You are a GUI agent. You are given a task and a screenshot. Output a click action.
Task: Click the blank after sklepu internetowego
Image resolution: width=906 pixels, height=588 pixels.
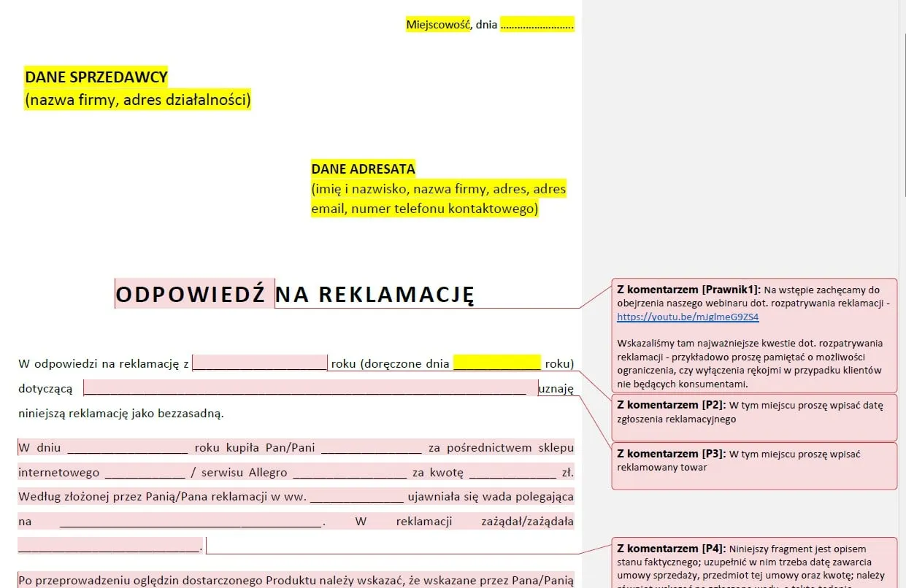[146, 472]
